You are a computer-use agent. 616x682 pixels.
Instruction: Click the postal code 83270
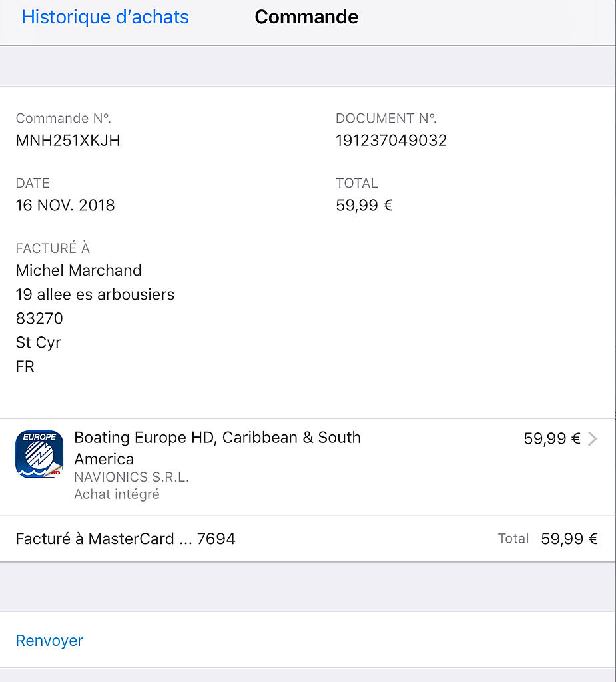click(x=39, y=318)
